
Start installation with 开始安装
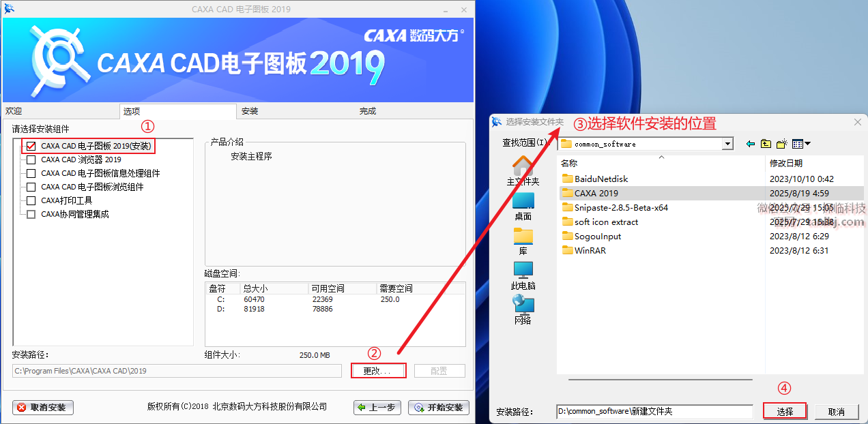tap(439, 408)
